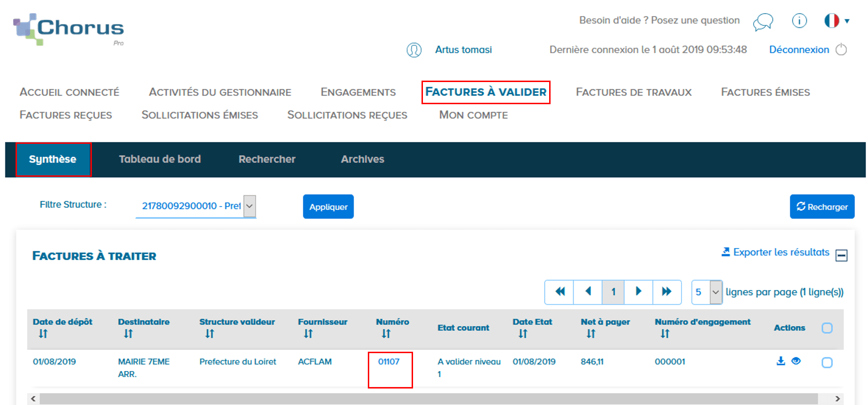Click MAIRIE 7EME ARR. recipient cell

click(144, 368)
